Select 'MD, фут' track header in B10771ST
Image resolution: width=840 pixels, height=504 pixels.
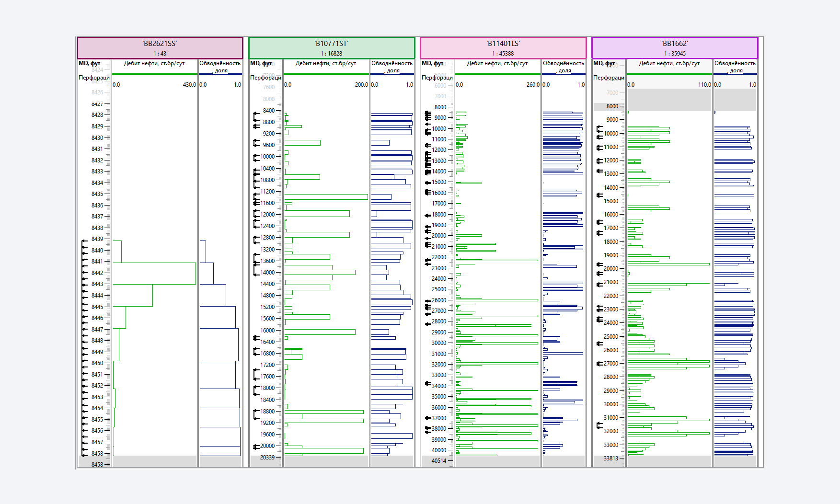point(261,63)
